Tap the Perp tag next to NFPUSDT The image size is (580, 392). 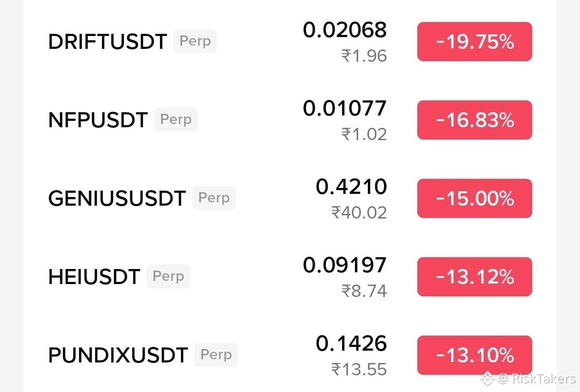pyautogui.click(x=176, y=119)
